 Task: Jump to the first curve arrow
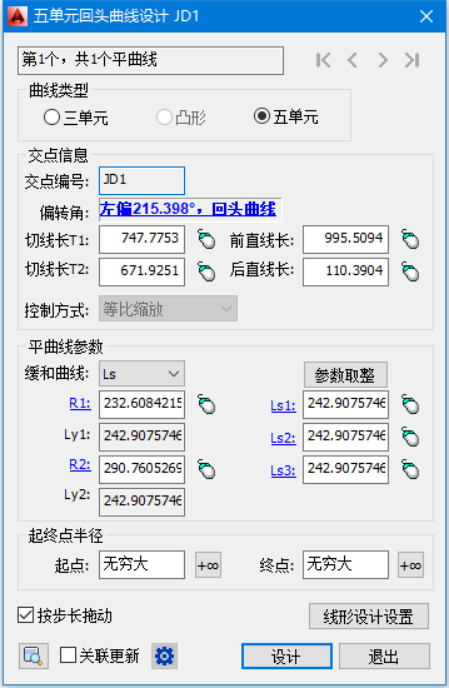pyautogui.click(x=323, y=60)
